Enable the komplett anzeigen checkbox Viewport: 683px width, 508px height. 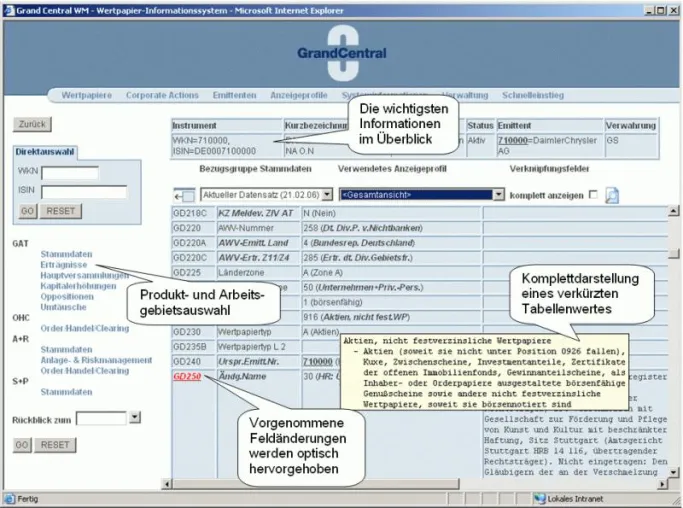click(593, 194)
